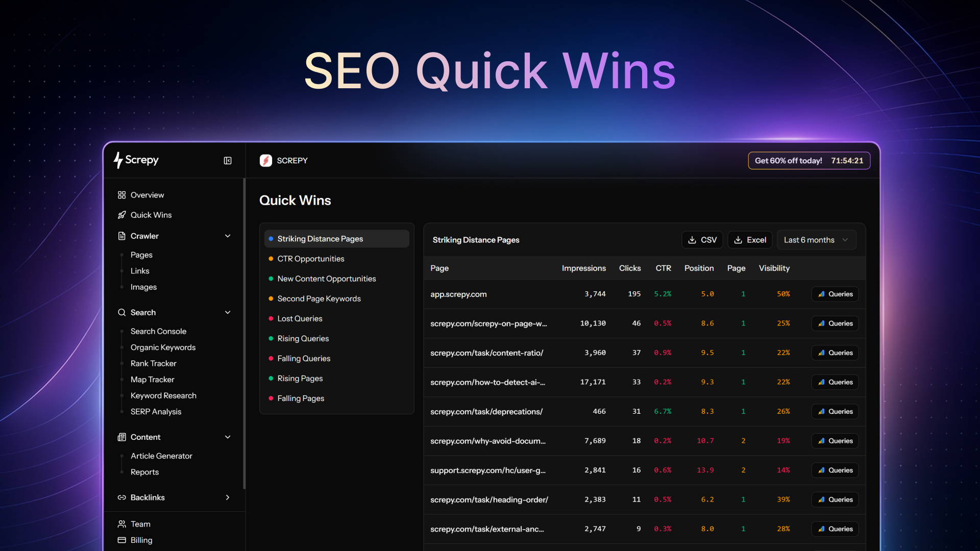Click the Search magnifier icon in sidebar

pos(121,312)
